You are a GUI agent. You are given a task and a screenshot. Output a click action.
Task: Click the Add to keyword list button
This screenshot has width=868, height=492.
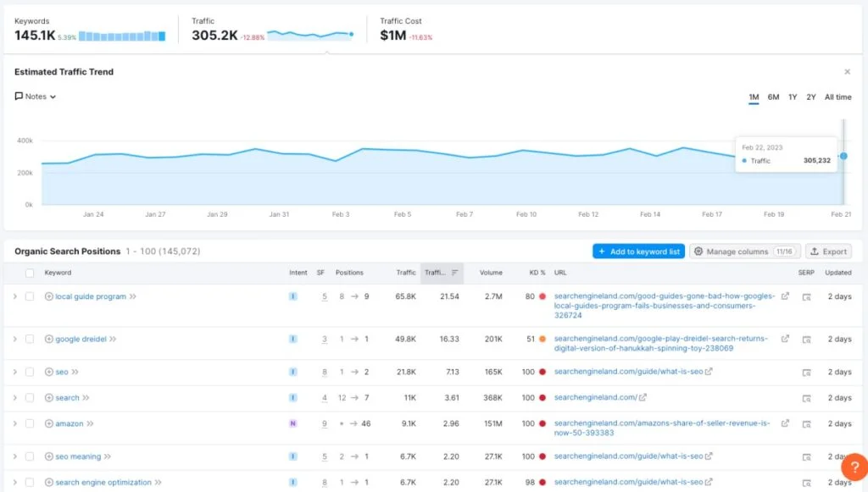(x=641, y=251)
